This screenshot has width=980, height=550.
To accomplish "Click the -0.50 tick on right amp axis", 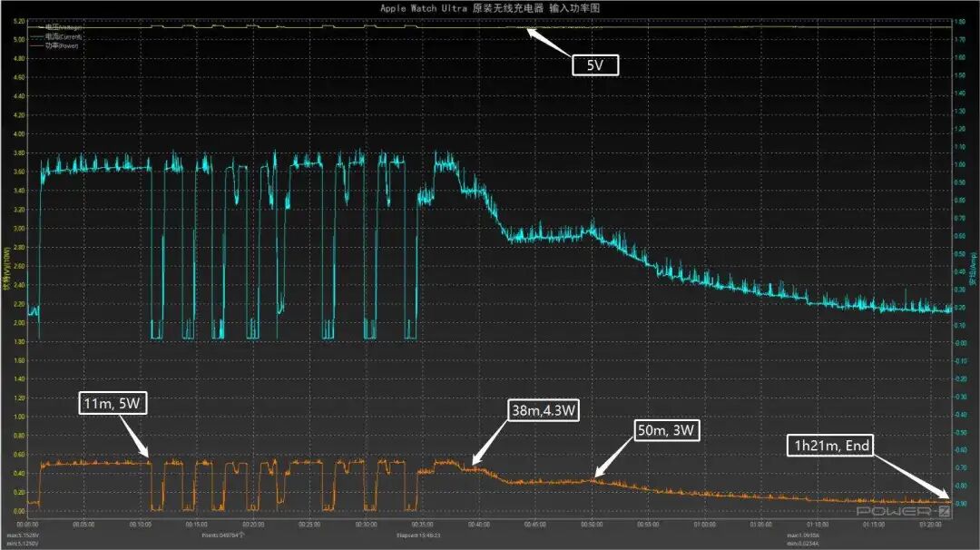I will click(x=960, y=433).
